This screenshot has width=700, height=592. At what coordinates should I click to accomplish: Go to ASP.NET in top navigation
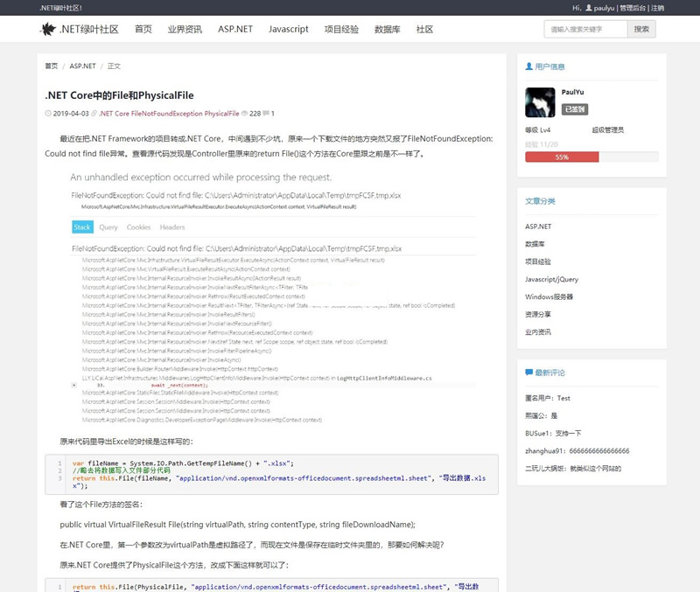tap(235, 29)
